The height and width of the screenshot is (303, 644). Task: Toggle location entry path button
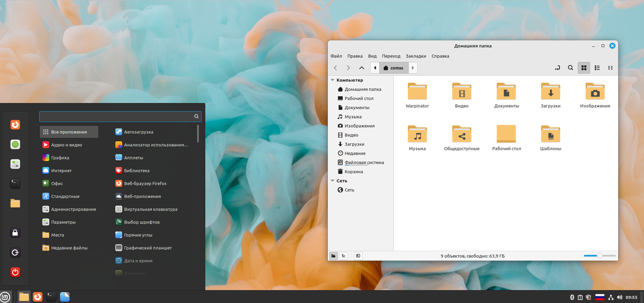(557, 68)
